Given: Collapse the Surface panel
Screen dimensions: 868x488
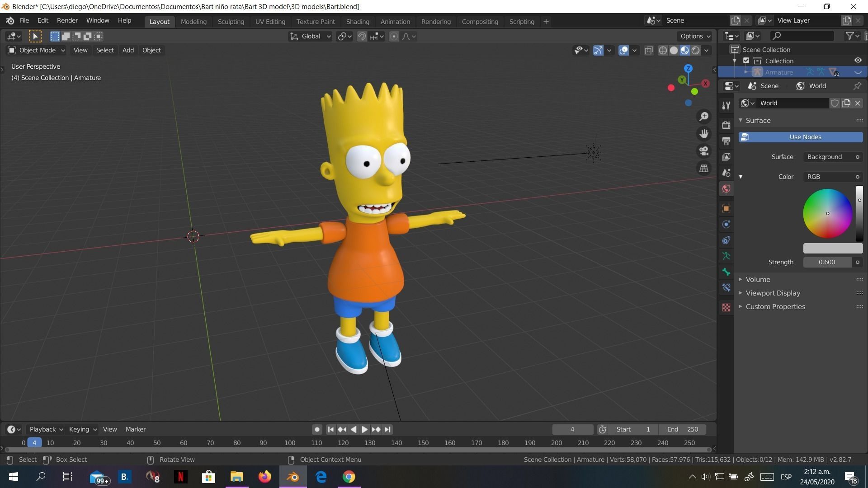Looking at the screenshot, I should tap(758, 120).
